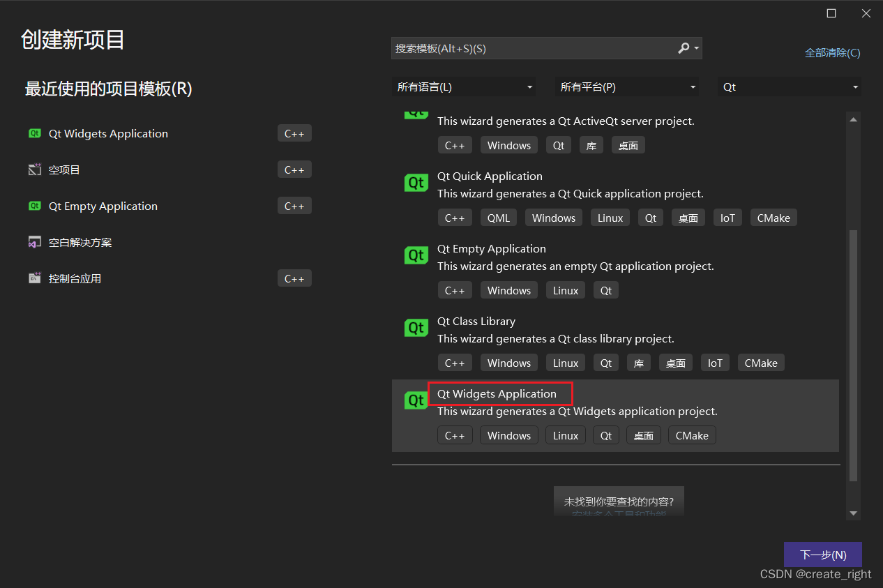Click the console app icon
The width and height of the screenshot is (883, 588).
(x=35, y=278)
